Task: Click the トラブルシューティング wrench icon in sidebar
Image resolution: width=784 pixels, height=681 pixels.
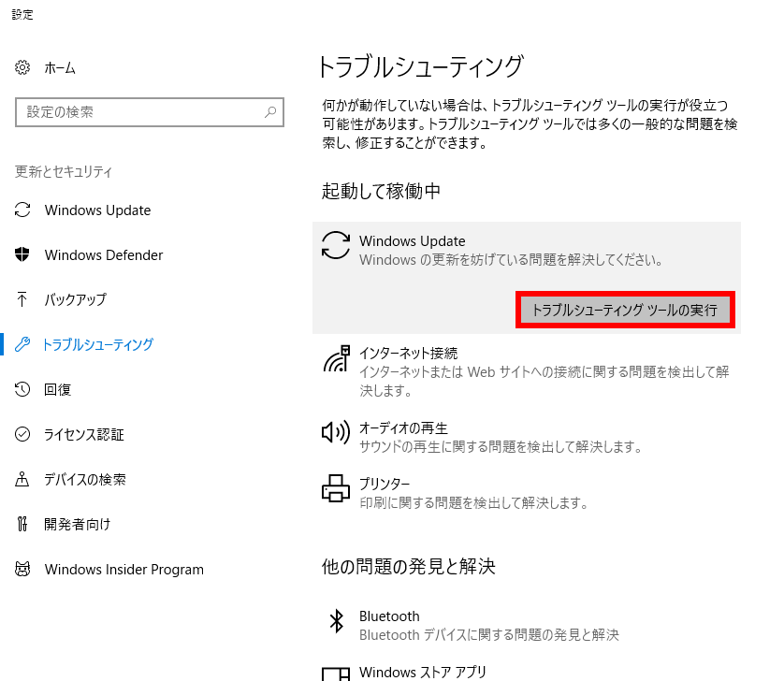Action: [22, 344]
